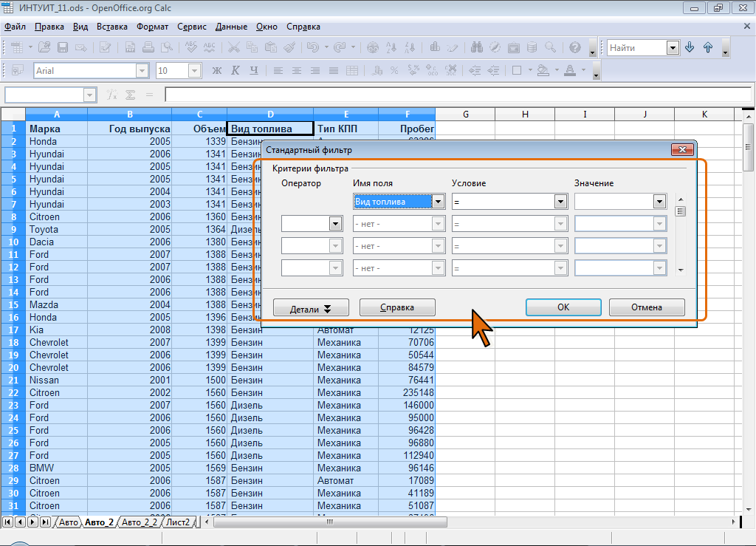
Task: Open the Name Box dropdown arrow
Action: pyautogui.click(x=89, y=95)
